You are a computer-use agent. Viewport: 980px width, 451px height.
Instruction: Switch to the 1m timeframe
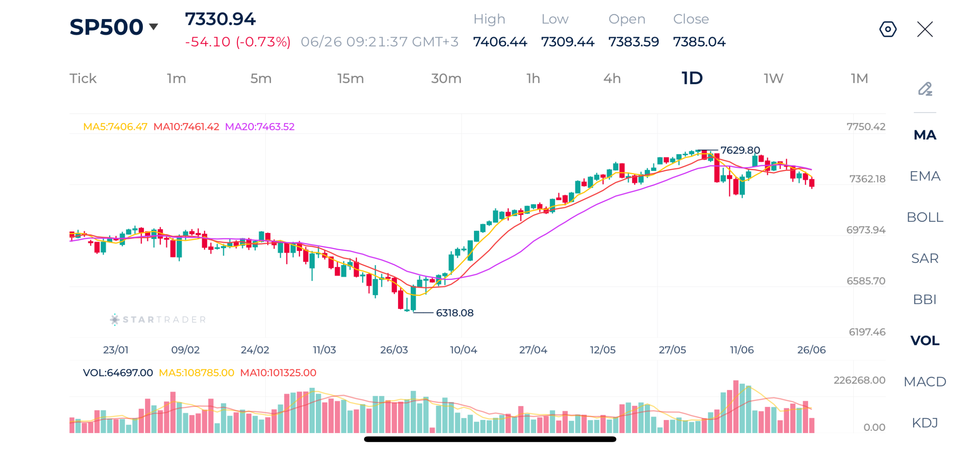tap(176, 79)
